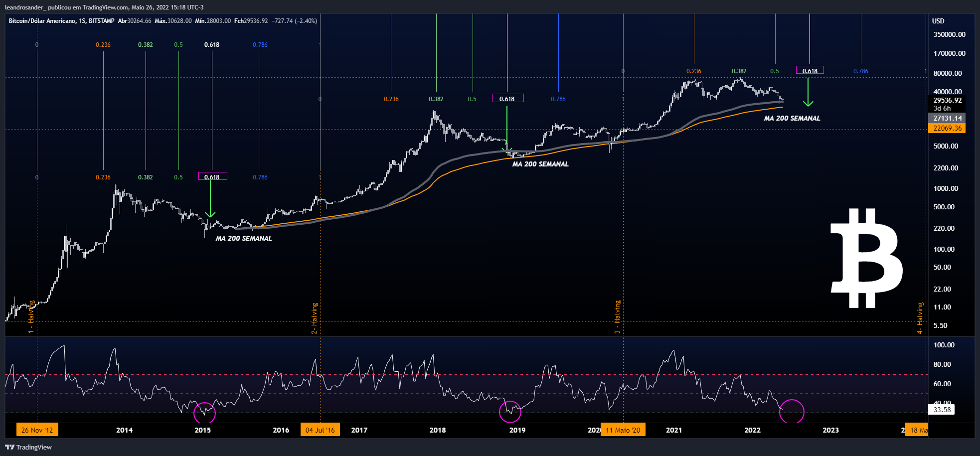Click the 60.00 level on the RSI axis

942,384
